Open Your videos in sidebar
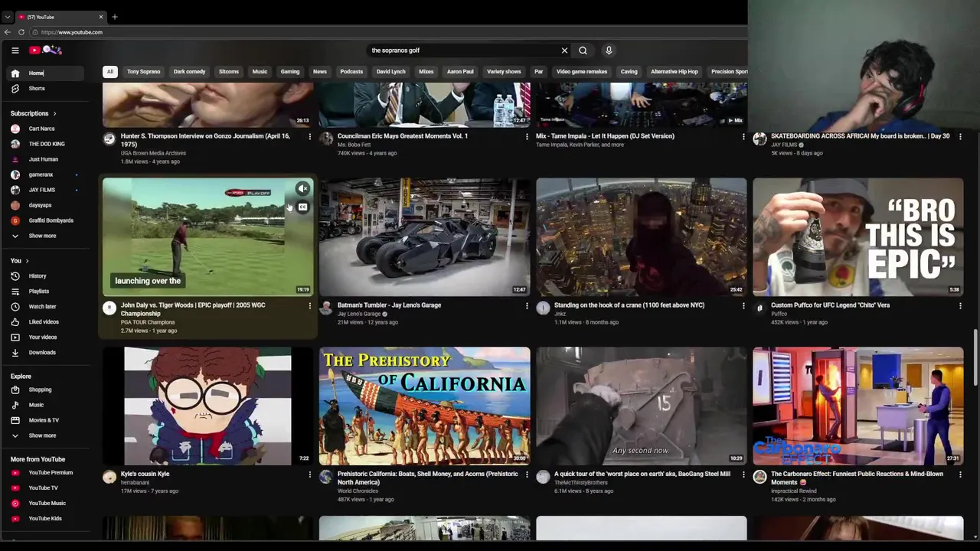980x551 pixels. (47, 337)
